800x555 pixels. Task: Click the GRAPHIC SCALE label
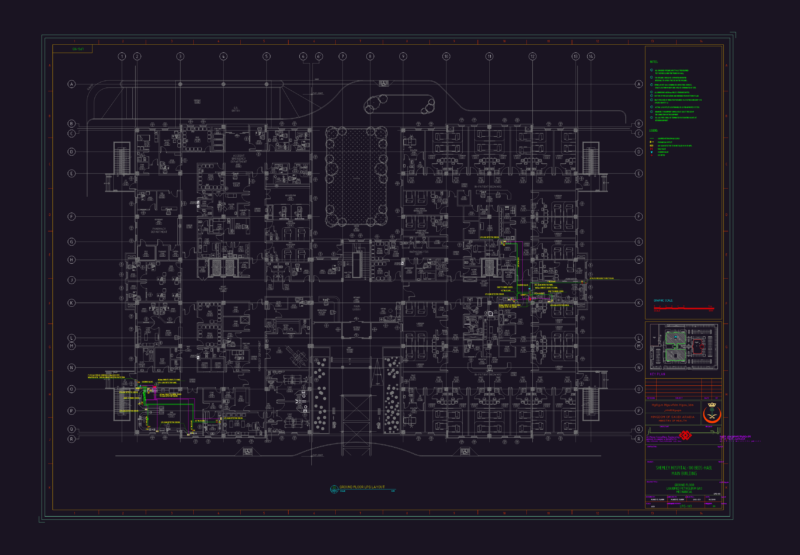coord(663,300)
